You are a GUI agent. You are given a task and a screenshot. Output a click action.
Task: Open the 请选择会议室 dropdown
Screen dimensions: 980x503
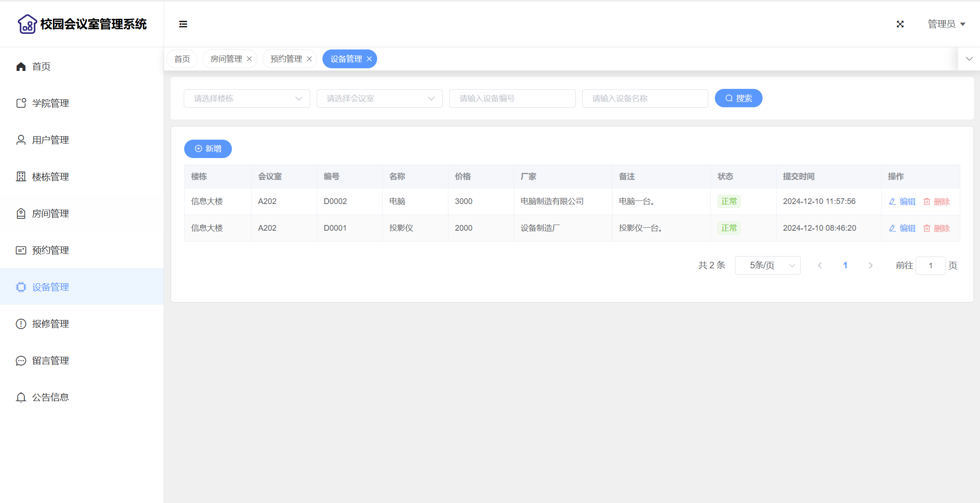tap(379, 98)
